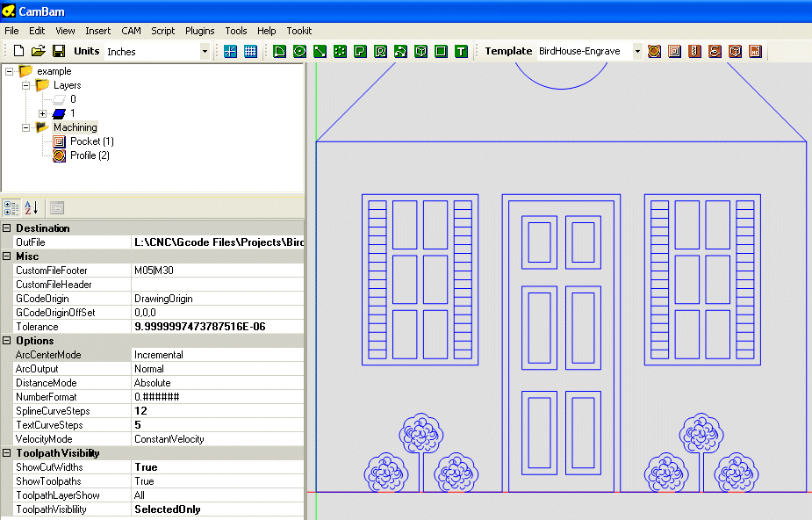Screen dimensions: 812x520
Task: Click the Open file folder icon
Action: click(x=39, y=52)
